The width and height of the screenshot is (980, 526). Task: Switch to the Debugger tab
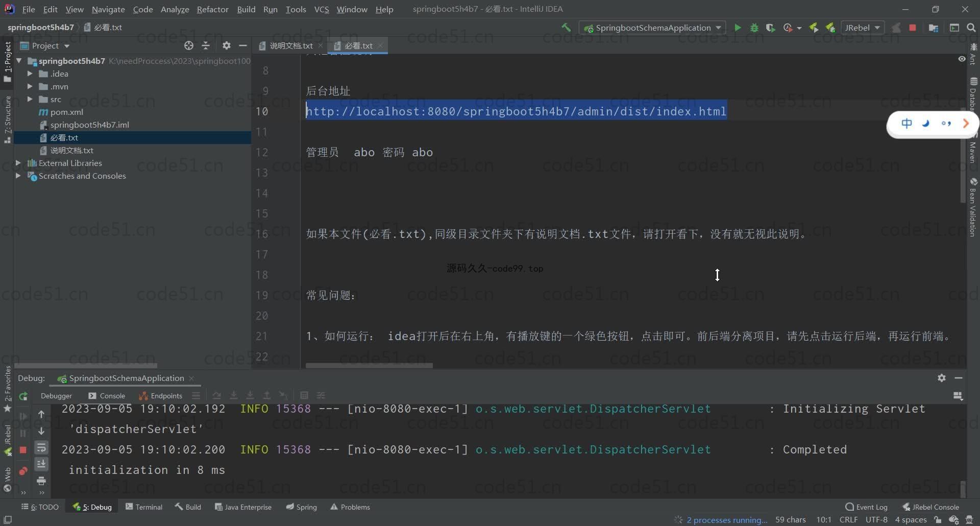[56, 396]
